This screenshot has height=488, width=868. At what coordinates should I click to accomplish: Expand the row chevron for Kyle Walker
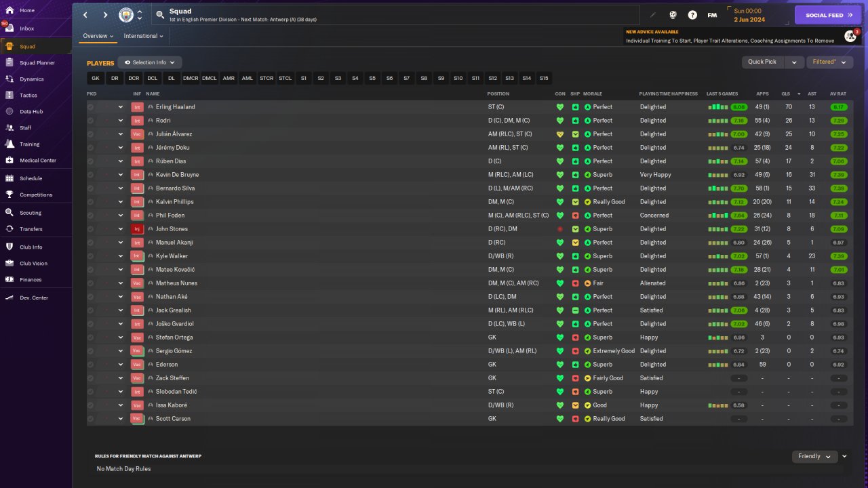point(121,256)
